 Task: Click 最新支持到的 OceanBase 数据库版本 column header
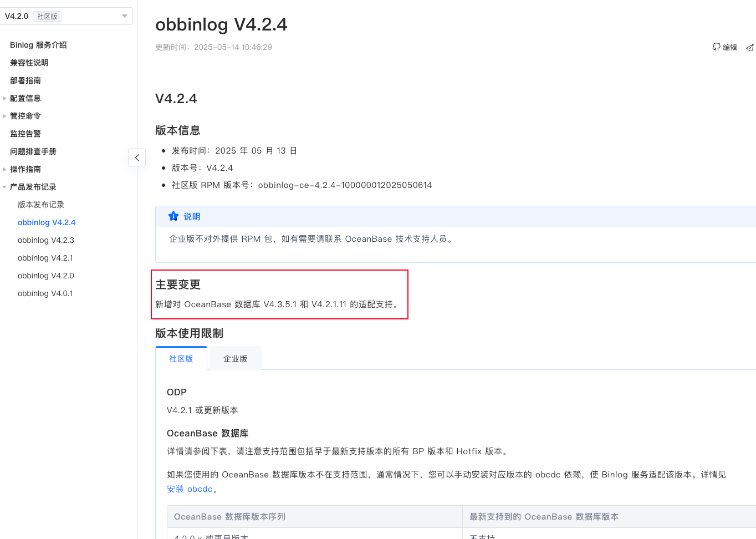[544, 517]
